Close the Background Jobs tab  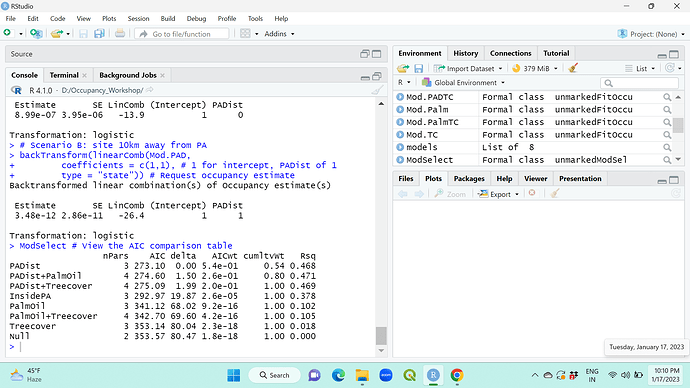click(x=162, y=76)
